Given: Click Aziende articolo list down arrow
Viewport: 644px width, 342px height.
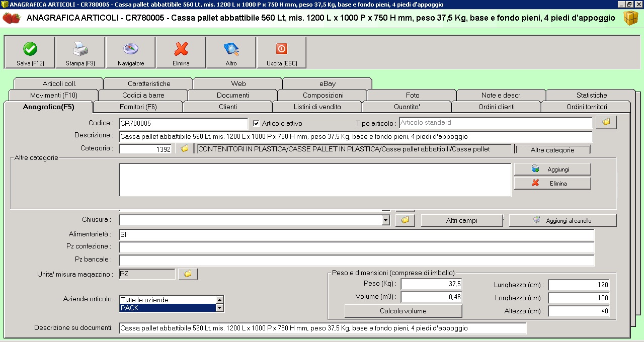Looking at the screenshot, I should 219,307.
